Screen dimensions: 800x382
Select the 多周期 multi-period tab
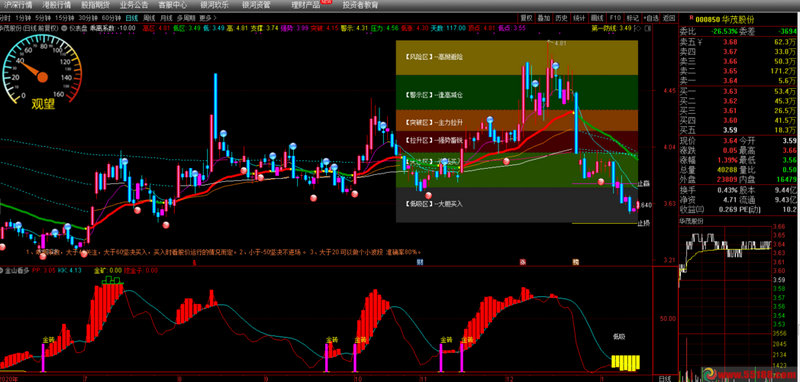tap(186, 17)
